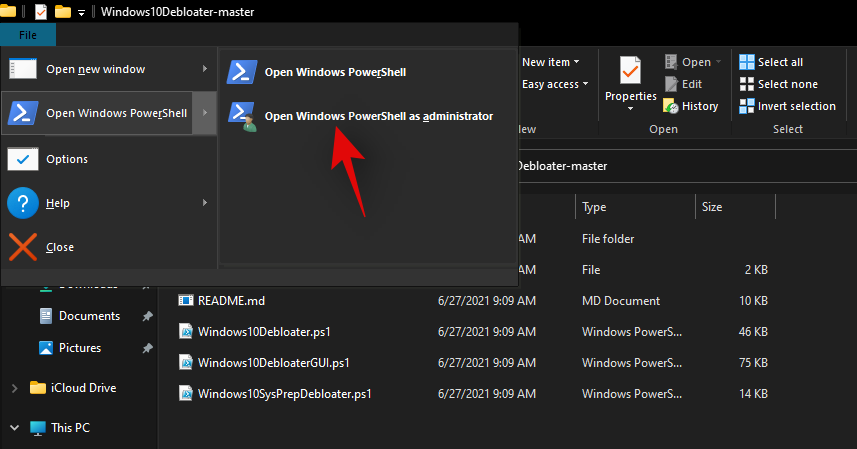Sort files by Type column header
857x449 pixels.
(595, 207)
